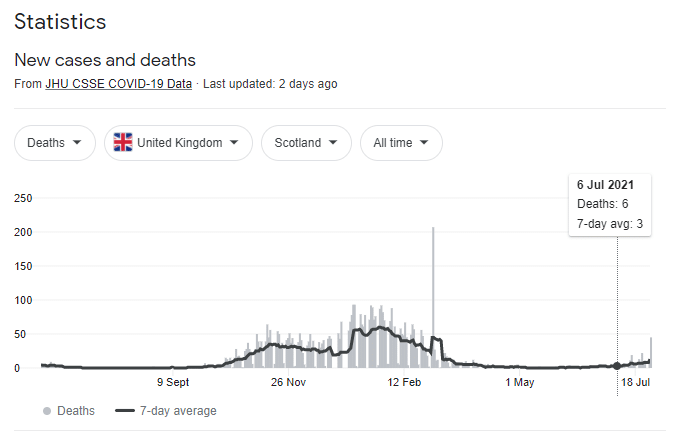
Task: Click the 7-day average legend label
Action: [x=177, y=411]
